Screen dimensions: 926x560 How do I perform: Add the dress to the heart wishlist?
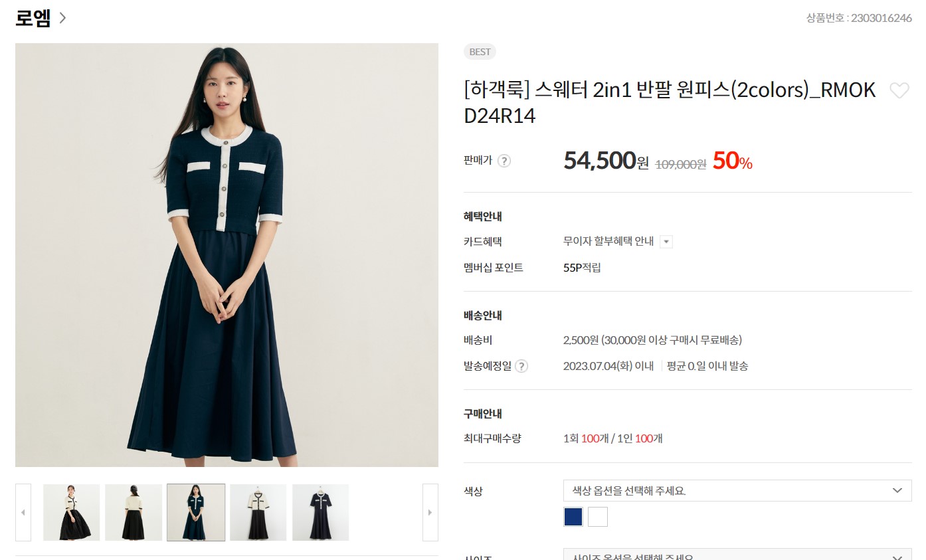[899, 91]
